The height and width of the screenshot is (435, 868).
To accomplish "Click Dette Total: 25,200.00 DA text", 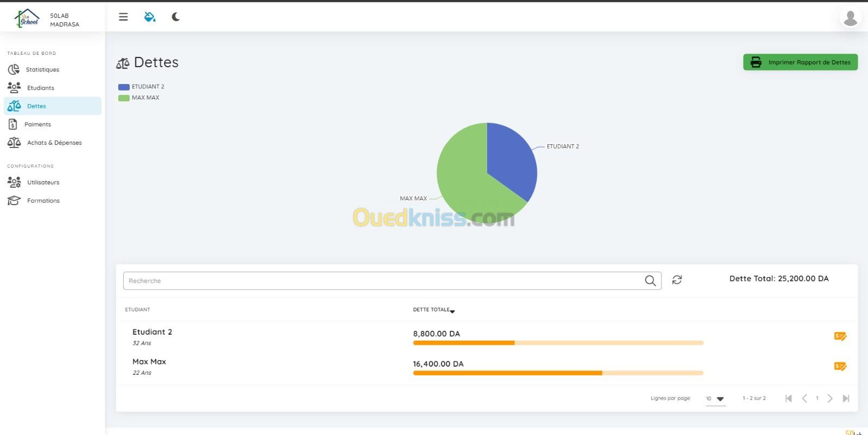I will [779, 279].
